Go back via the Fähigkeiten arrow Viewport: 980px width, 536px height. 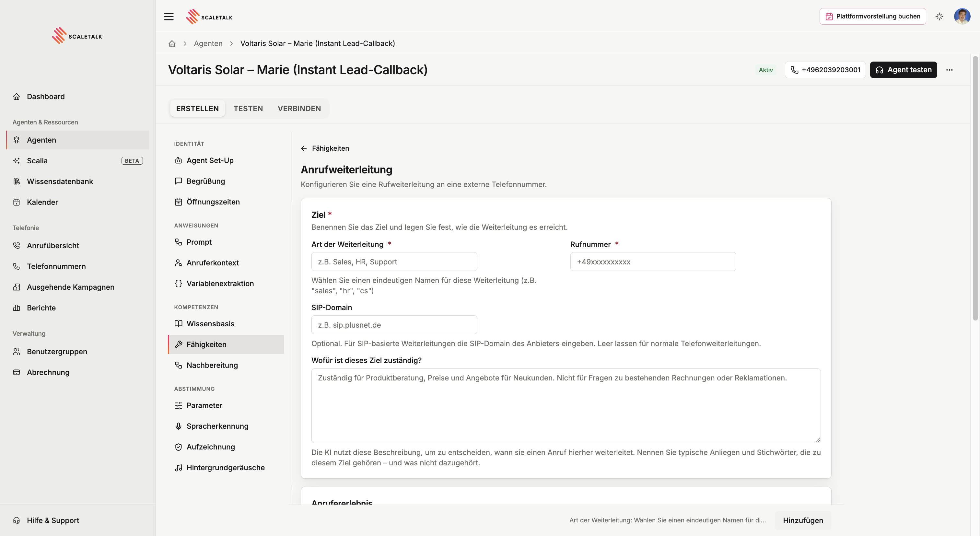(325, 148)
